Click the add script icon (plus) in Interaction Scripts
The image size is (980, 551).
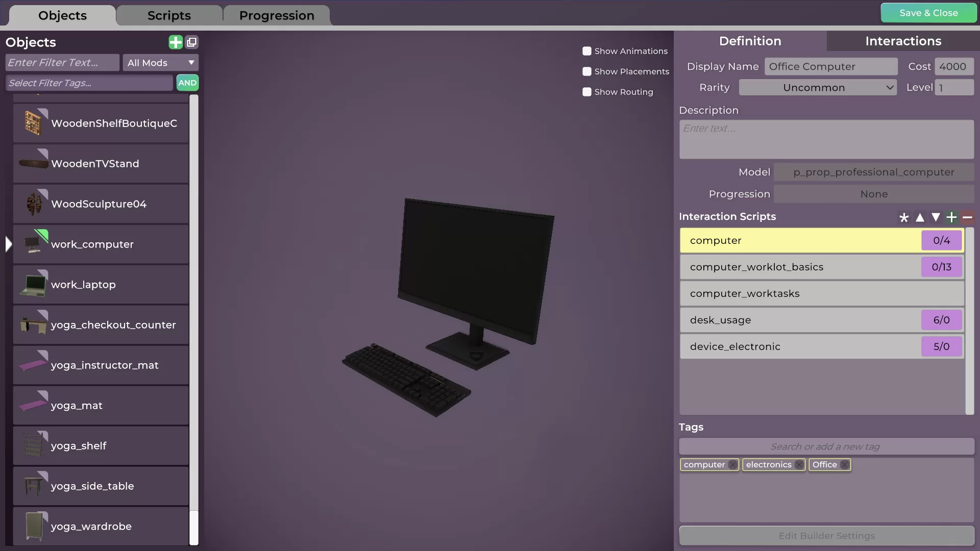pyautogui.click(x=952, y=217)
